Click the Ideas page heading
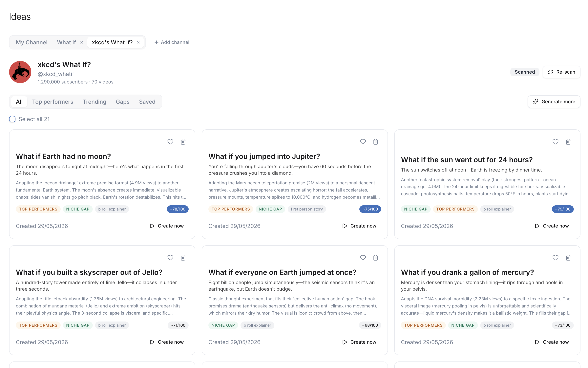The image size is (588, 368). [20, 17]
